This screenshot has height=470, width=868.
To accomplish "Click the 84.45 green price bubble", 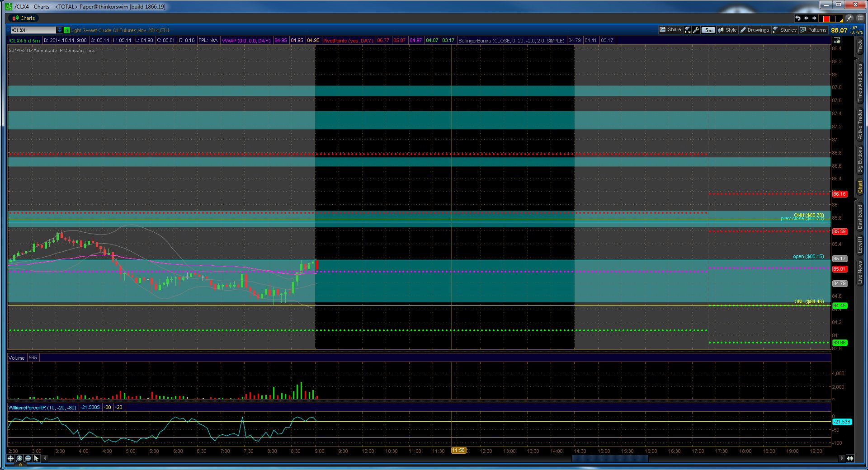I will coord(840,305).
